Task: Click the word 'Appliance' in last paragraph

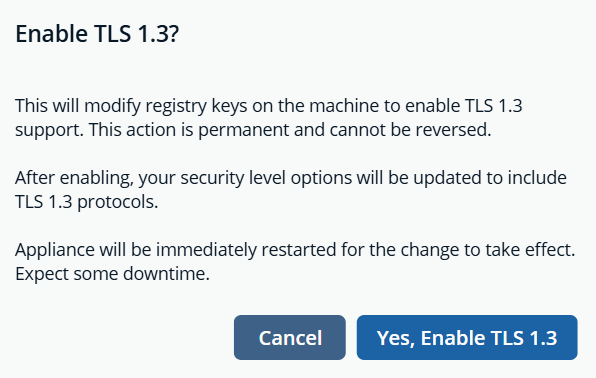Action: (x=55, y=250)
